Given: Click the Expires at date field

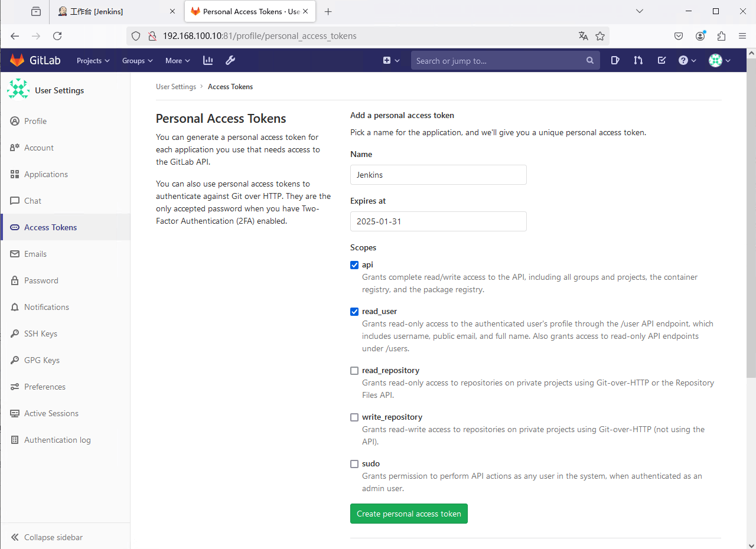Looking at the screenshot, I should [x=438, y=221].
